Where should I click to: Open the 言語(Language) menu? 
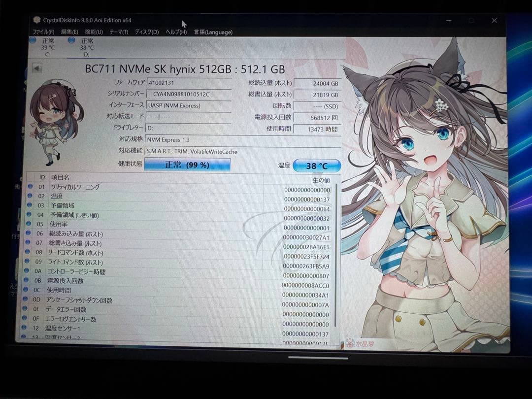(213, 32)
